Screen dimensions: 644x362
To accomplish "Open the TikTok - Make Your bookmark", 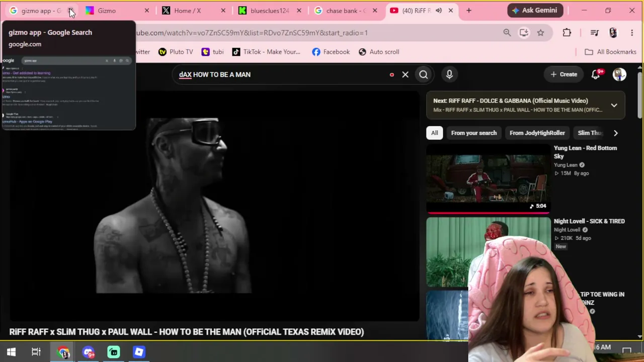I will coord(266,52).
